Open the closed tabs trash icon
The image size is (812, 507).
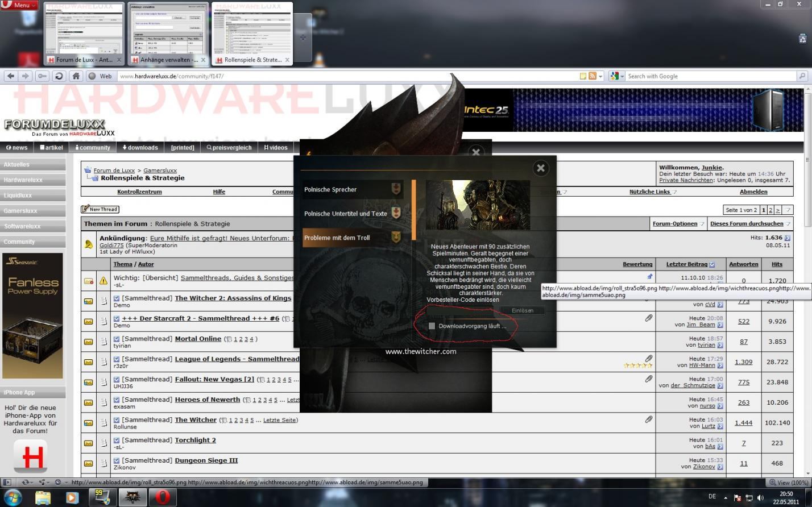[x=802, y=39]
